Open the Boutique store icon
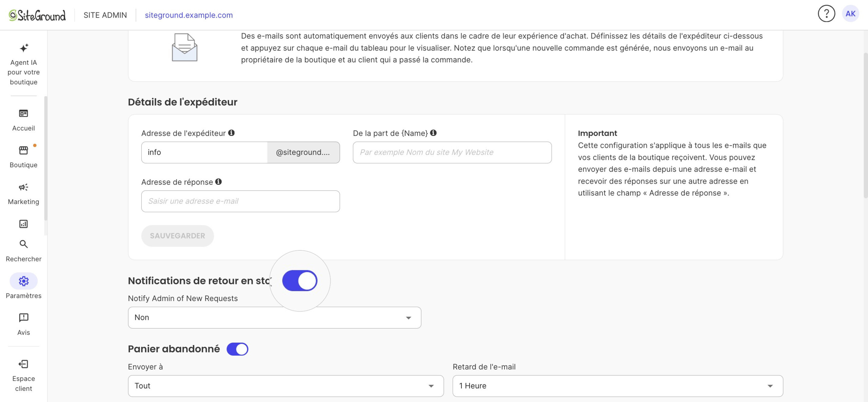The image size is (868, 402). (x=23, y=150)
